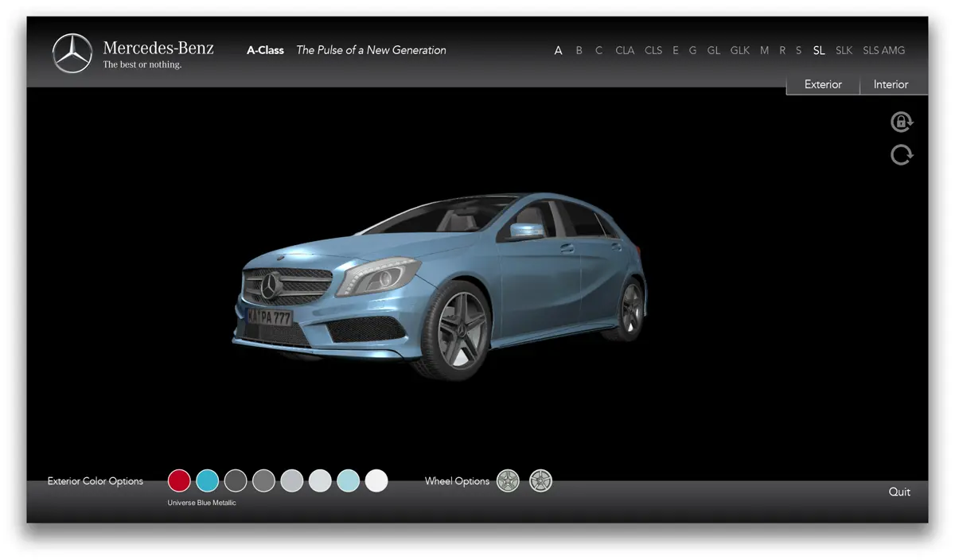Select the first wheel option
The height and width of the screenshot is (560, 955).
click(x=508, y=480)
